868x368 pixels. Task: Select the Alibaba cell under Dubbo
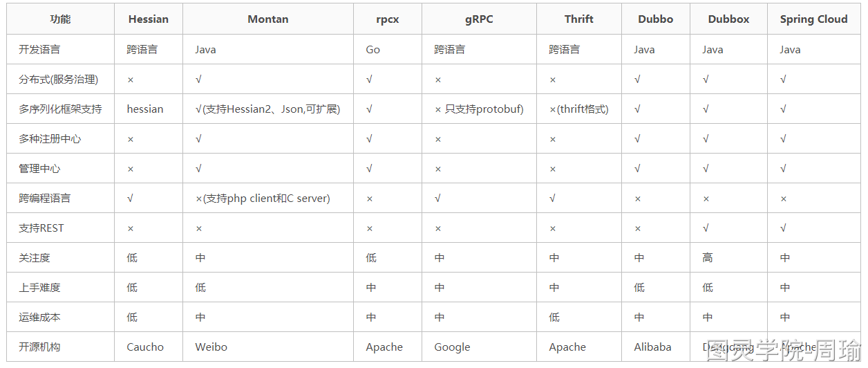pos(652,347)
